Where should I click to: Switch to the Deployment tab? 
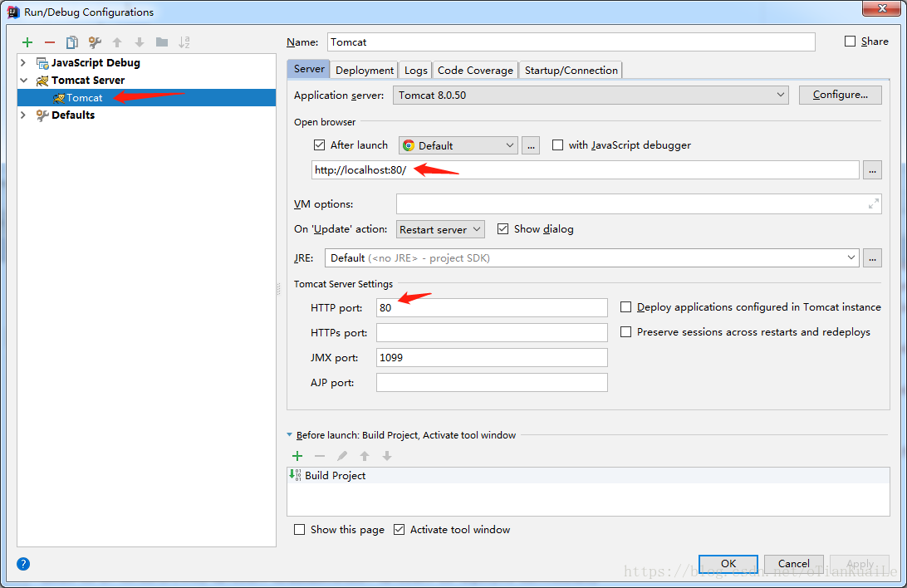[x=365, y=70]
